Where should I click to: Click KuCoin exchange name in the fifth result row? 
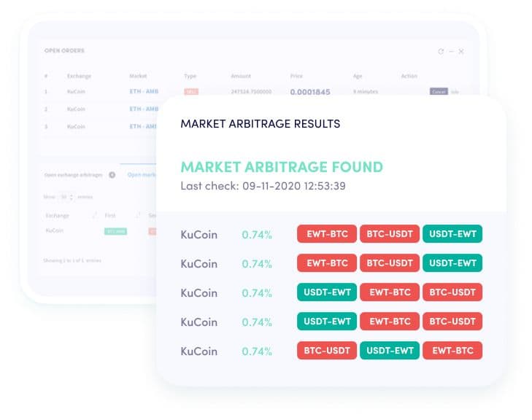point(198,351)
